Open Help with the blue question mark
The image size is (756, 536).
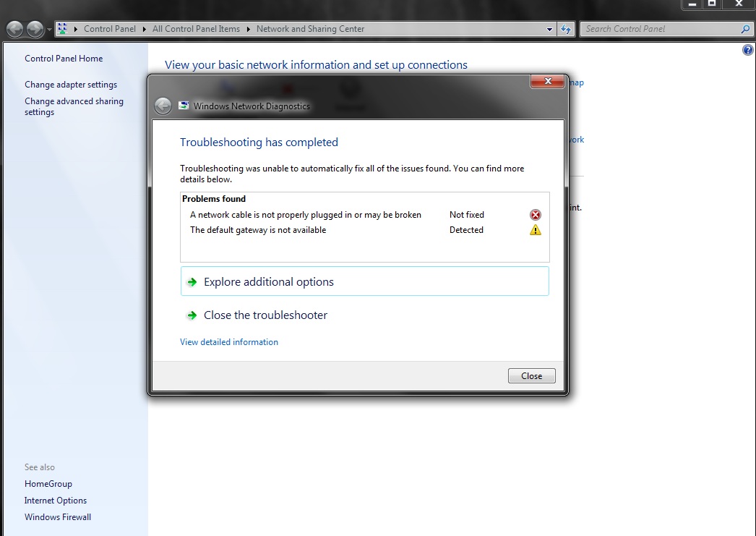[x=748, y=50]
